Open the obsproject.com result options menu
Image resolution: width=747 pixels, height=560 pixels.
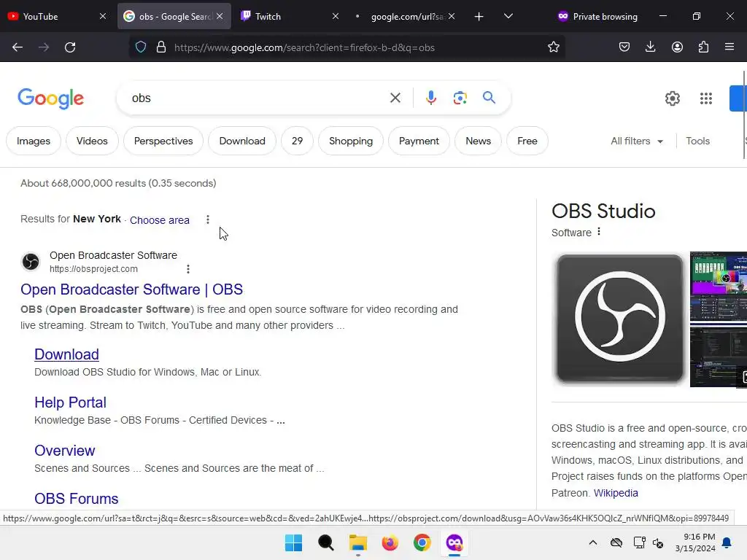pos(188,269)
